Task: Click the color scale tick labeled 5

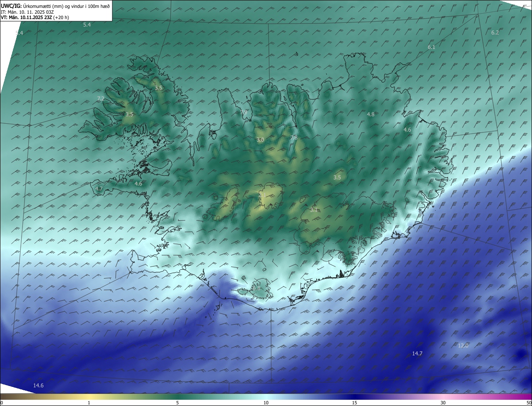Action: pos(177,403)
